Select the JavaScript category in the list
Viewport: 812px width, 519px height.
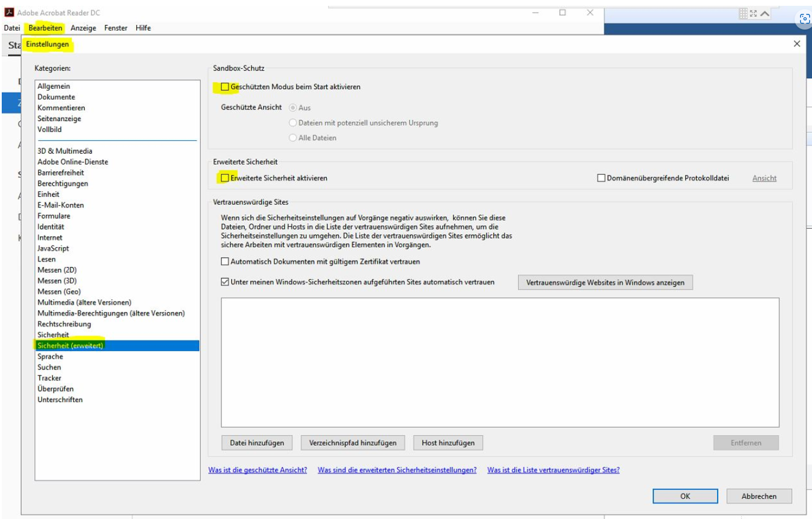click(x=53, y=248)
